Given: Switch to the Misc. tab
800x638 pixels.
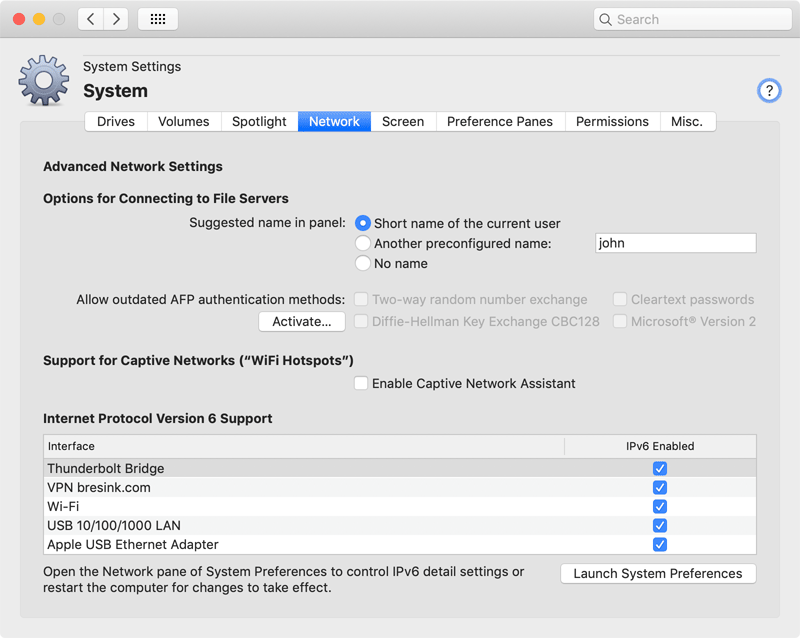Looking at the screenshot, I should (x=687, y=121).
